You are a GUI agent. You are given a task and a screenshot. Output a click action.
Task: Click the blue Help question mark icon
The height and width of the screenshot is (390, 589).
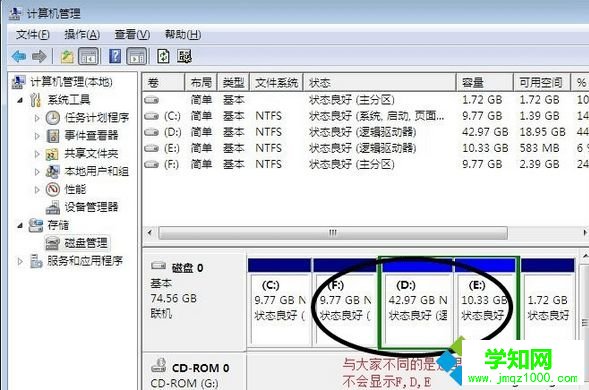click(x=115, y=56)
